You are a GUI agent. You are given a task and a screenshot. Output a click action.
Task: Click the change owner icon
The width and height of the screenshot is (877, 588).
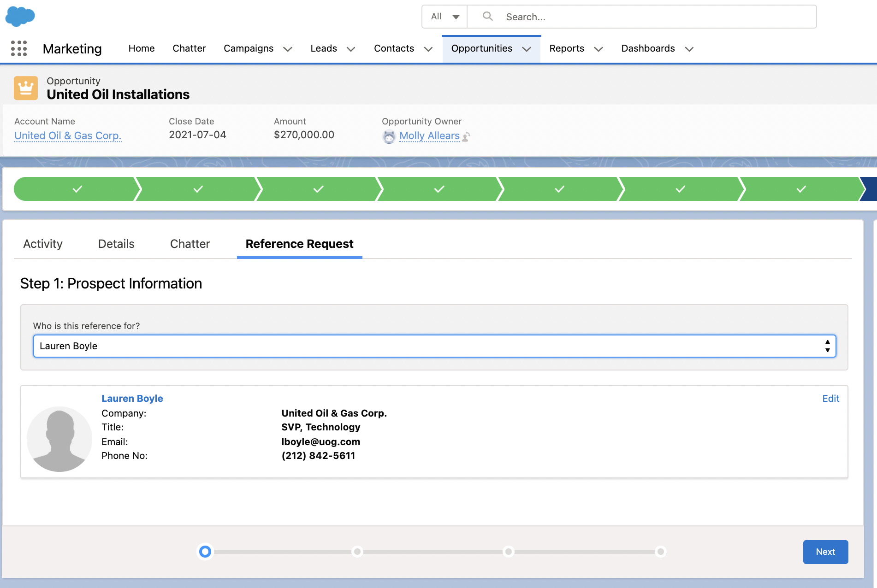466,137
